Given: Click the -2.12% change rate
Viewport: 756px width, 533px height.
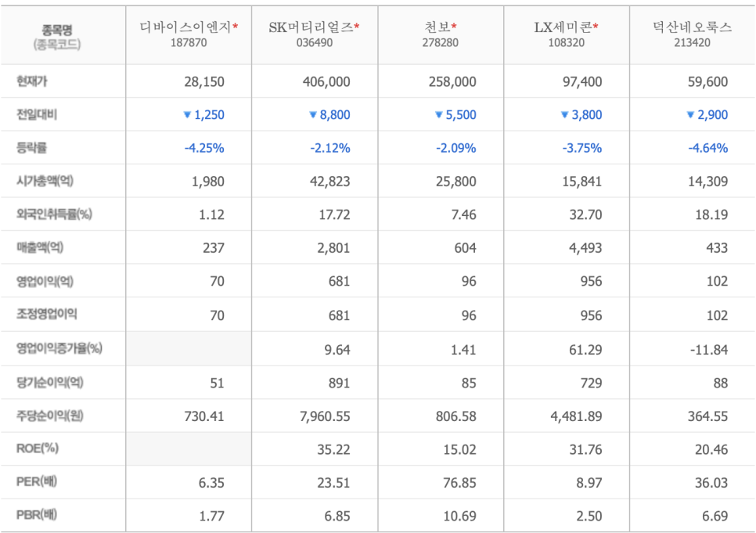Looking at the screenshot, I should click(x=330, y=148).
